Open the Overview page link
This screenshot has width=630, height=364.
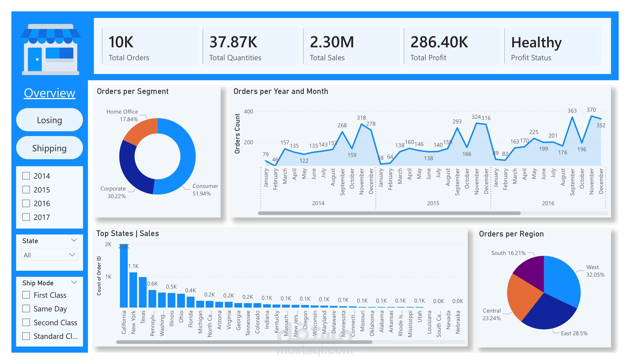(x=49, y=93)
